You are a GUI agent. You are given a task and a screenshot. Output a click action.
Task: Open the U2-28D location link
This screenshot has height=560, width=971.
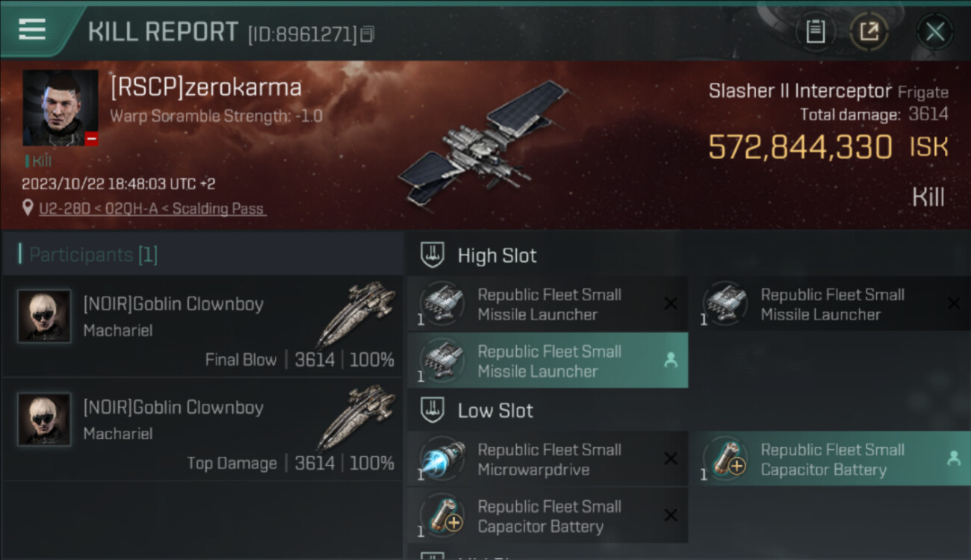(152, 209)
